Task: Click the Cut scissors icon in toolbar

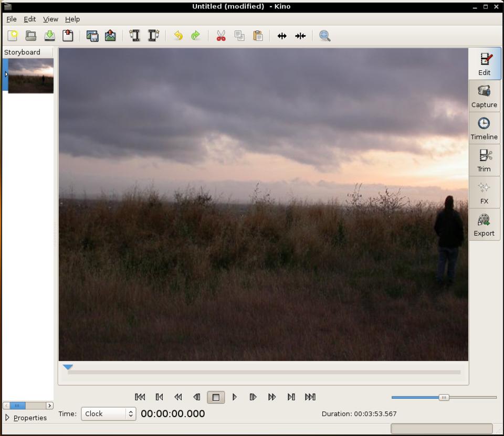Action: [x=221, y=36]
